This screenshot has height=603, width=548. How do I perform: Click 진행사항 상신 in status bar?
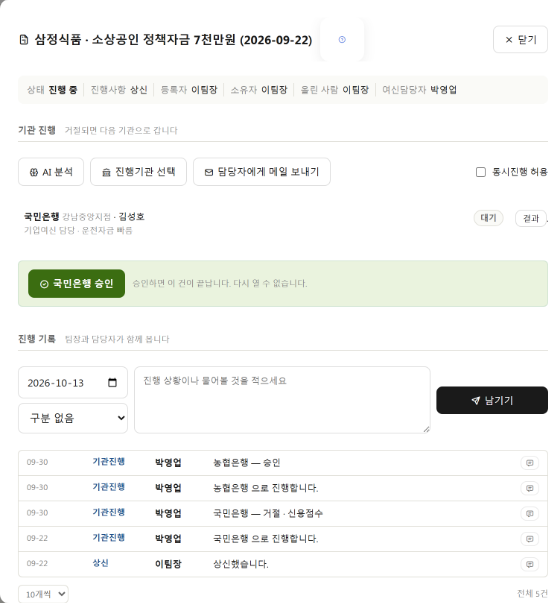[x=119, y=90]
